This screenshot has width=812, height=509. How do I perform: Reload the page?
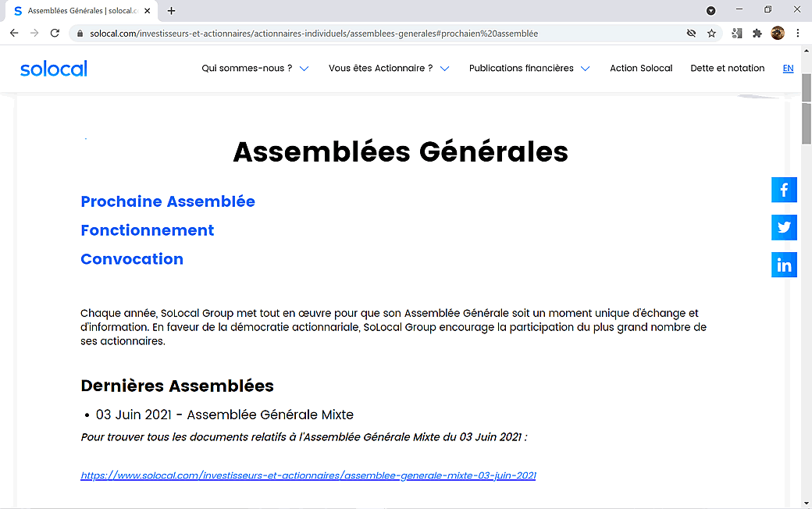click(55, 34)
